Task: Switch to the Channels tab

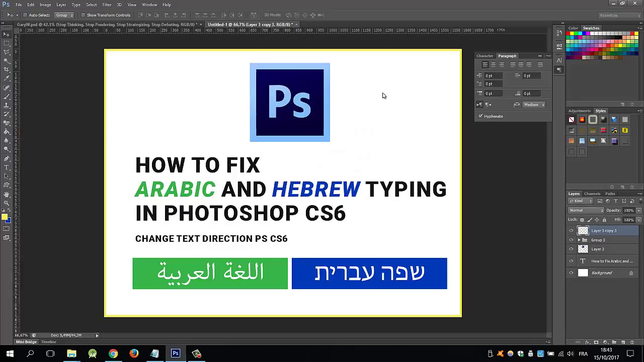Action: tap(592, 194)
